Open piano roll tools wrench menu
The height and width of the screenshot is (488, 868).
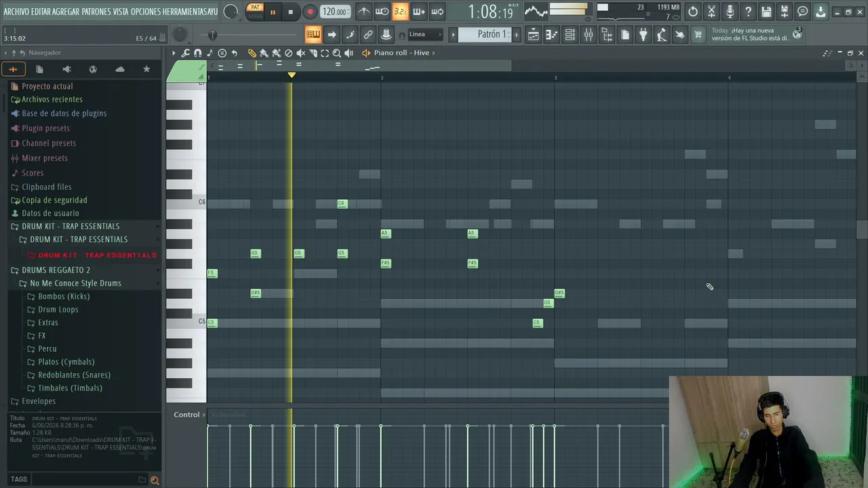tap(185, 53)
